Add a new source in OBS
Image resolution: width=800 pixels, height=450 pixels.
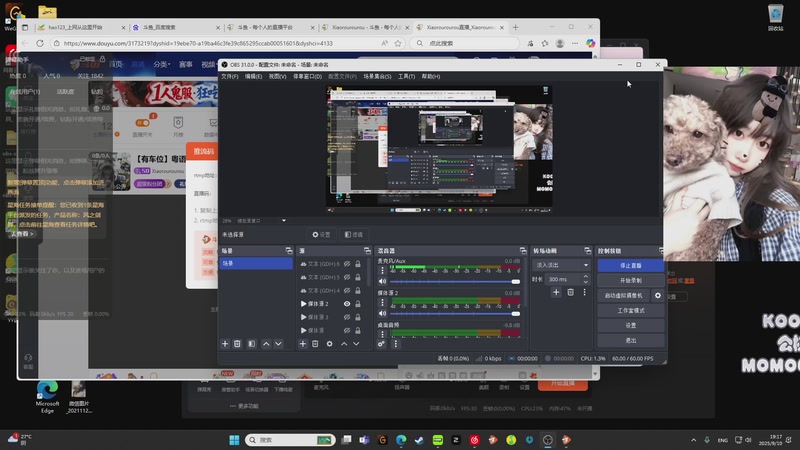pyautogui.click(x=303, y=344)
